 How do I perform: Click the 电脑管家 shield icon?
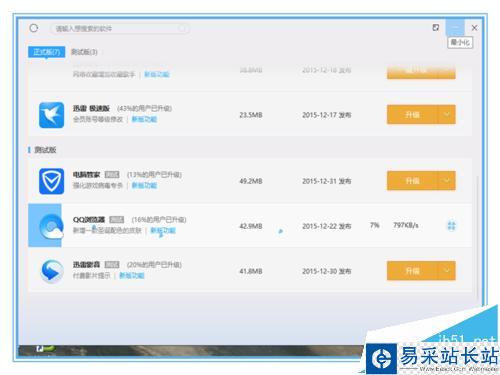(x=51, y=181)
